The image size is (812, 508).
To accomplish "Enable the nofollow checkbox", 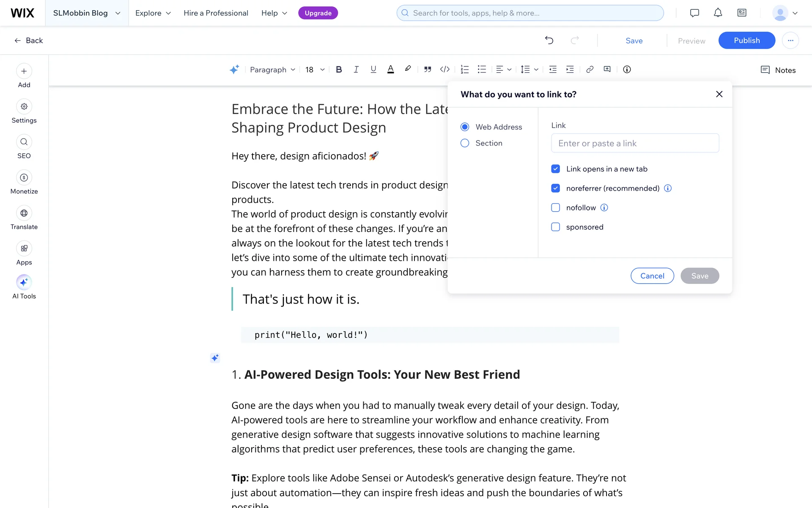I will 555,207.
